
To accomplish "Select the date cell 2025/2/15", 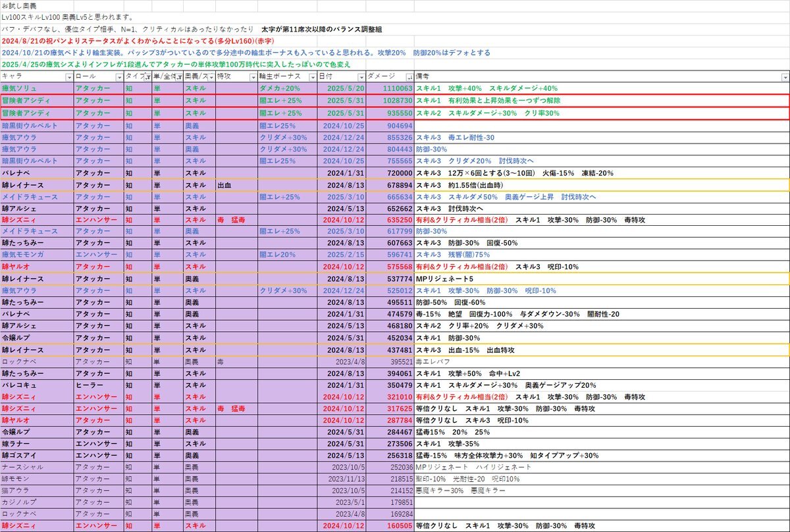I will click(341, 253).
